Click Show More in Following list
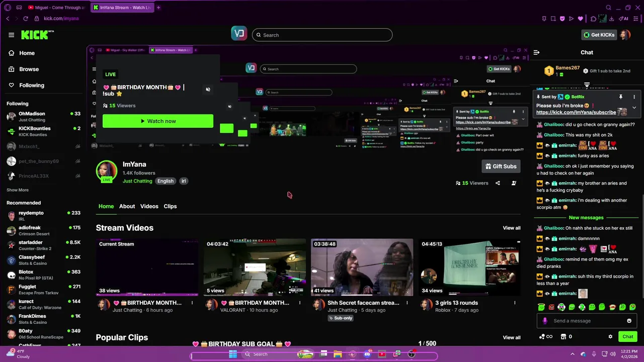 point(18,190)
